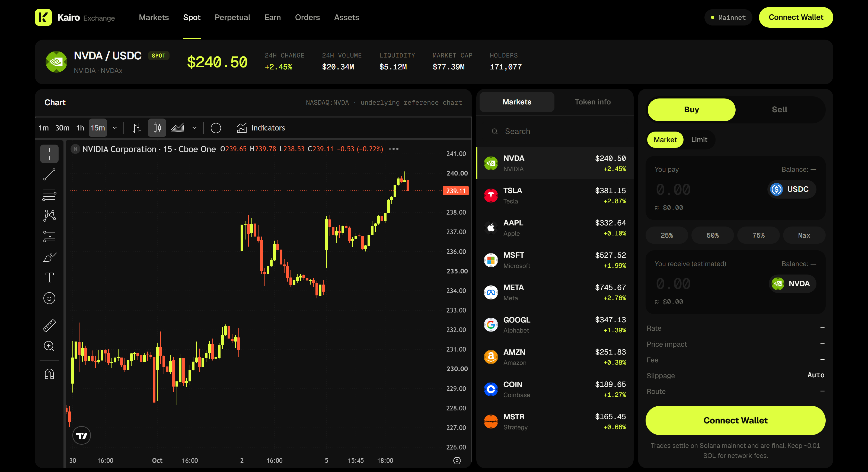Click the Kairo logo icon
Image resolution: width=868 pixels, height=472 pixels.
pyautogui.click(x=43, y=17)
